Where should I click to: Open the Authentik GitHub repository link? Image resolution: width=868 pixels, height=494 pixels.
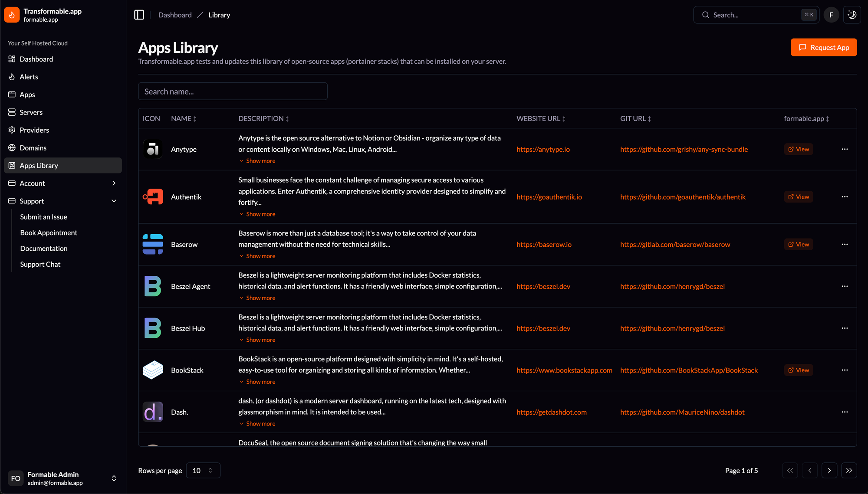click(x=683, y=196)
